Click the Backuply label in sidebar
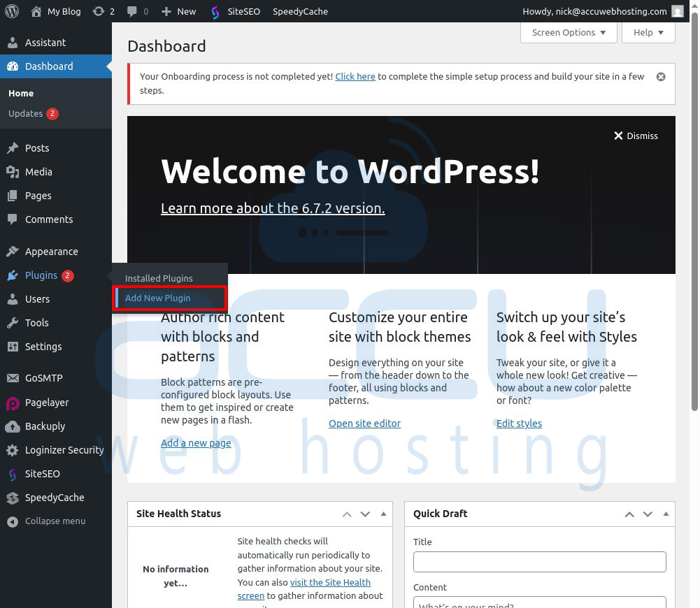 pos(45,426)
